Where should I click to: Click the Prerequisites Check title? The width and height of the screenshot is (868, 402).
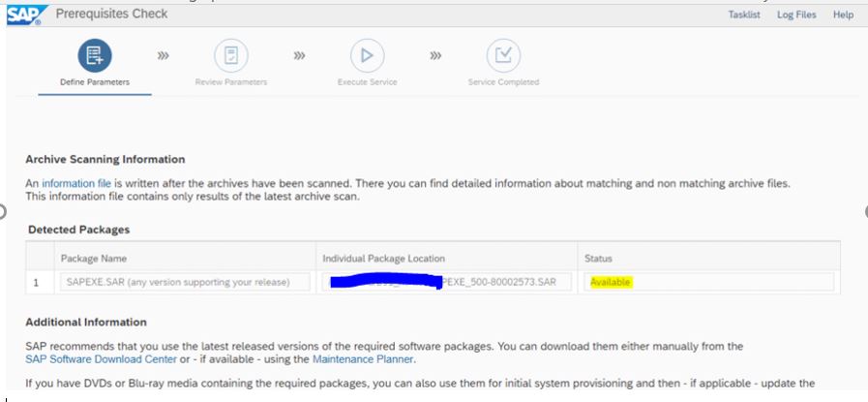tap(111, 15)
